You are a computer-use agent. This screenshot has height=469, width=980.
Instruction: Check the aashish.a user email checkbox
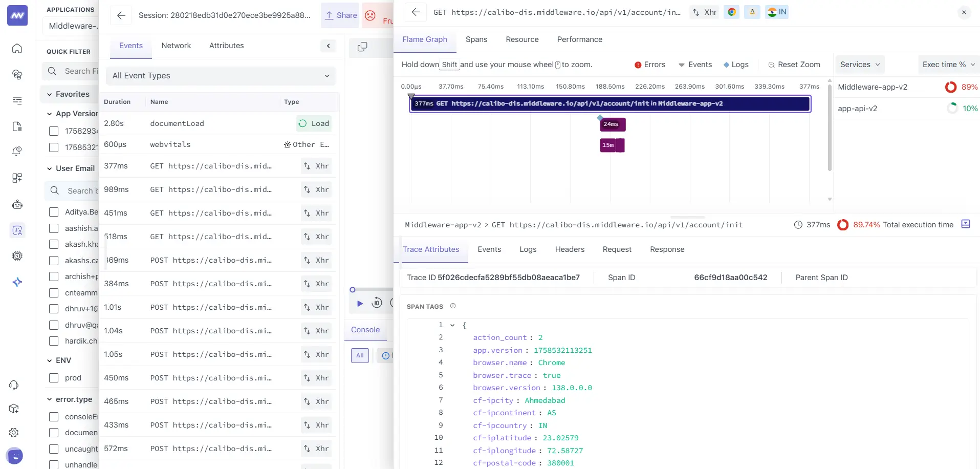click(x=53, y=228)
